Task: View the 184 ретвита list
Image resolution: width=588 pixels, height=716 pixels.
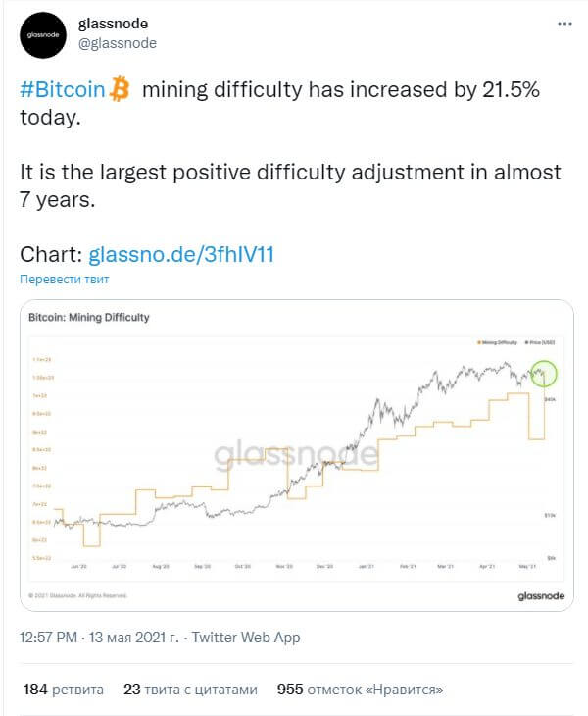Action: point(64,690)
